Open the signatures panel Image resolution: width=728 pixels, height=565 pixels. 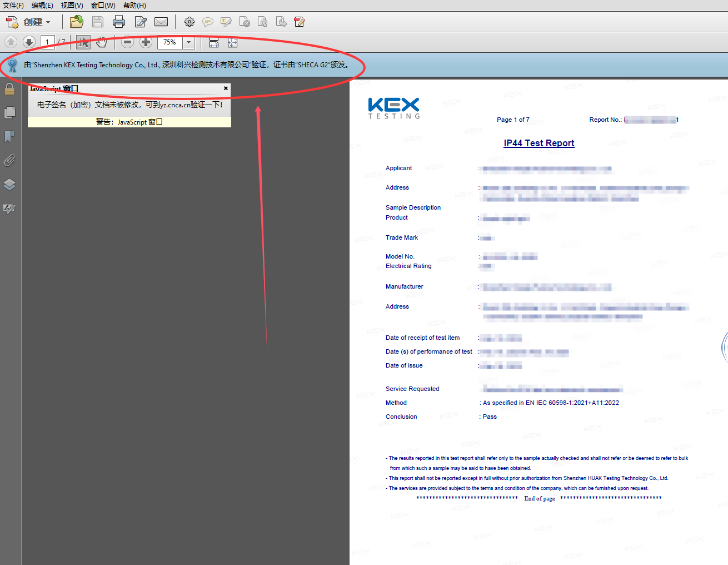pos(9,209)
